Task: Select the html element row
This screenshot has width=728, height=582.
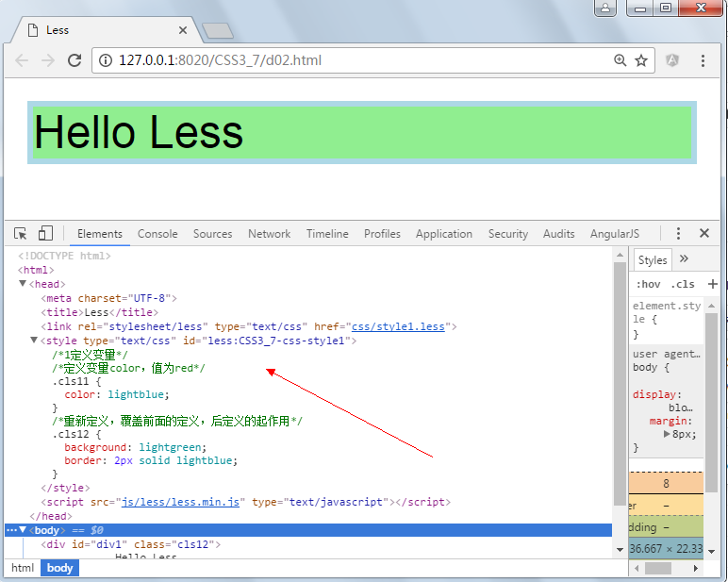Action: 307,270
